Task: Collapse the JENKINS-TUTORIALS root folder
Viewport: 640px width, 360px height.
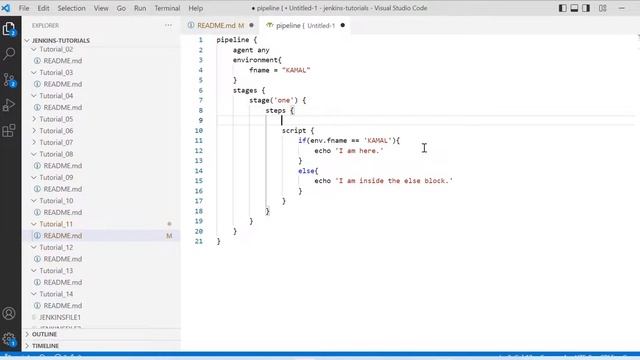Action: (61, 40)
